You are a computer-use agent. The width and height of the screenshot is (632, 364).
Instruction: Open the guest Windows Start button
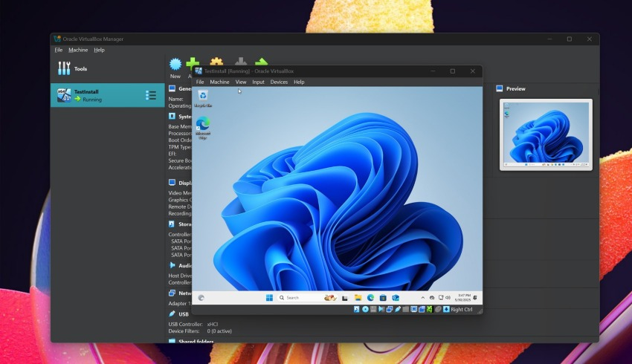click(x=269, y=298)
